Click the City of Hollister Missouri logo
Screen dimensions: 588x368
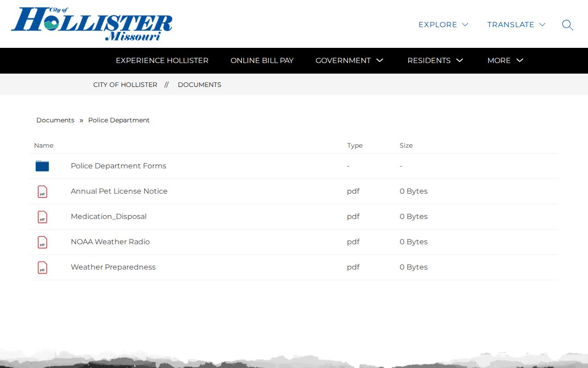92,24
